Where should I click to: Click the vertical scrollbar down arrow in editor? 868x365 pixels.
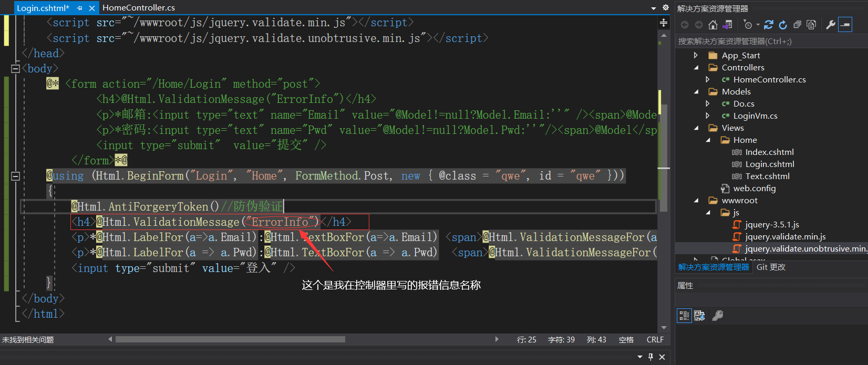point(664,328)
